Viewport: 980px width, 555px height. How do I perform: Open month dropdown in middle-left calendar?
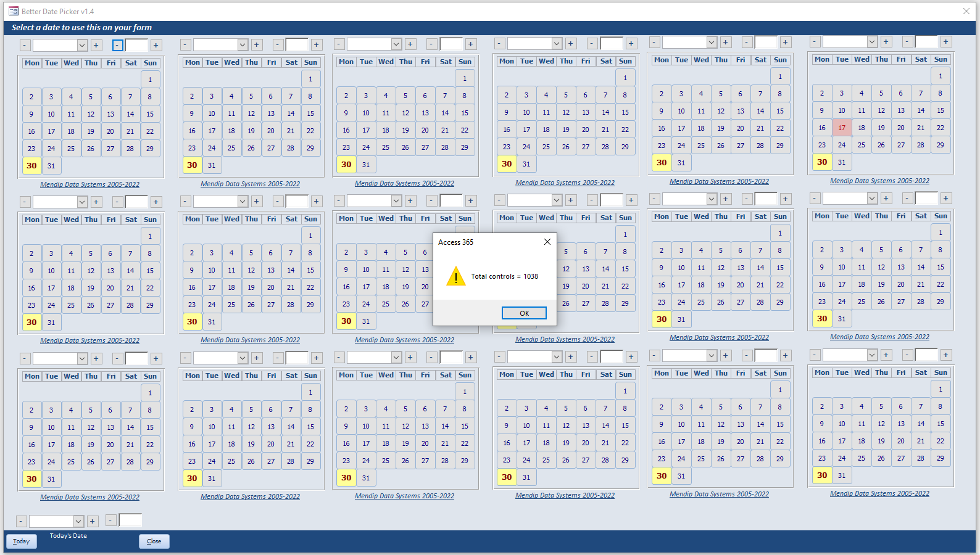(x=82, y=202)
